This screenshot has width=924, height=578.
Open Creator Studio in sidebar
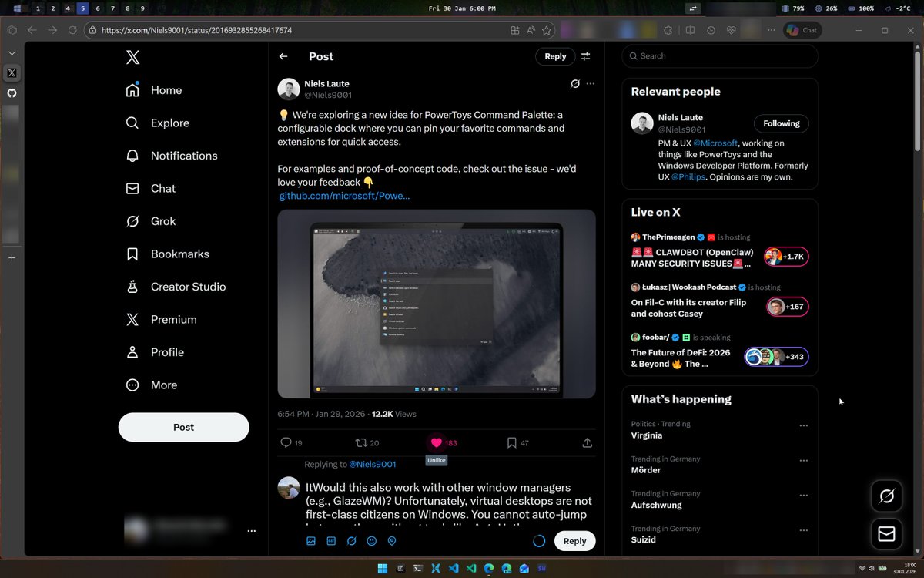pyautogui.click(x=176, y=287)
